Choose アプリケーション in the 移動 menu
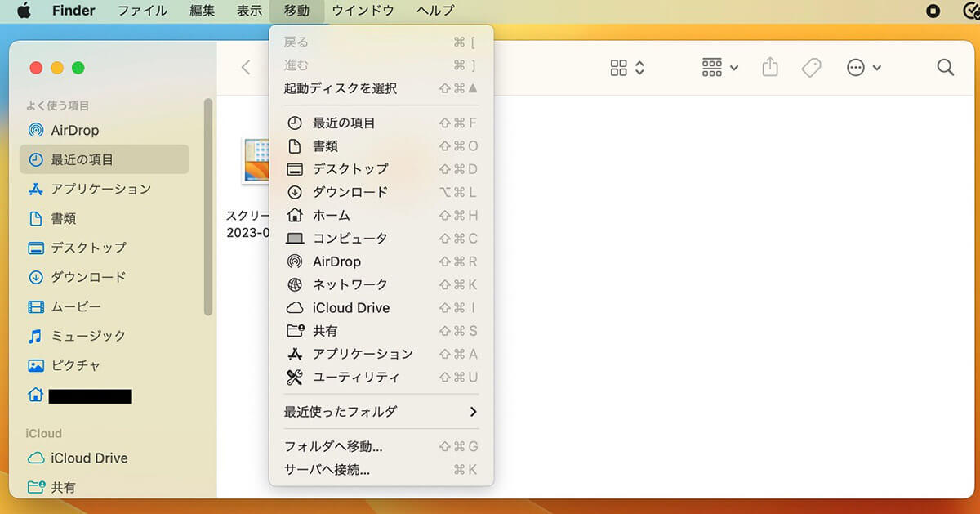Image resolution: width=980 pixels, height=514 pixels. click(x=381, y=354)
